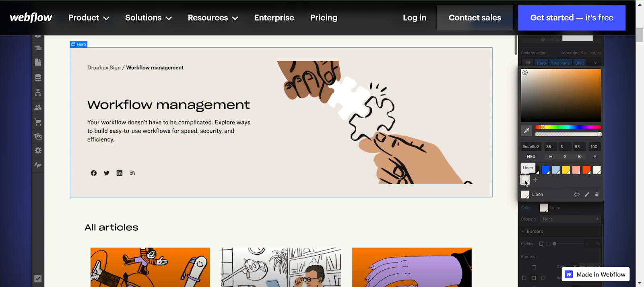Delete the Linen swatch with the trash icon

pos(597,195)
